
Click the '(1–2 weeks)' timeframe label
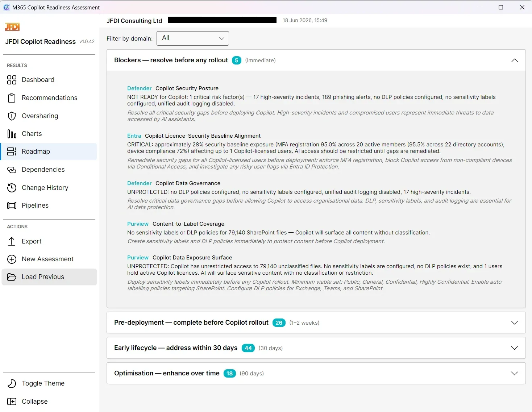[304, 323]
